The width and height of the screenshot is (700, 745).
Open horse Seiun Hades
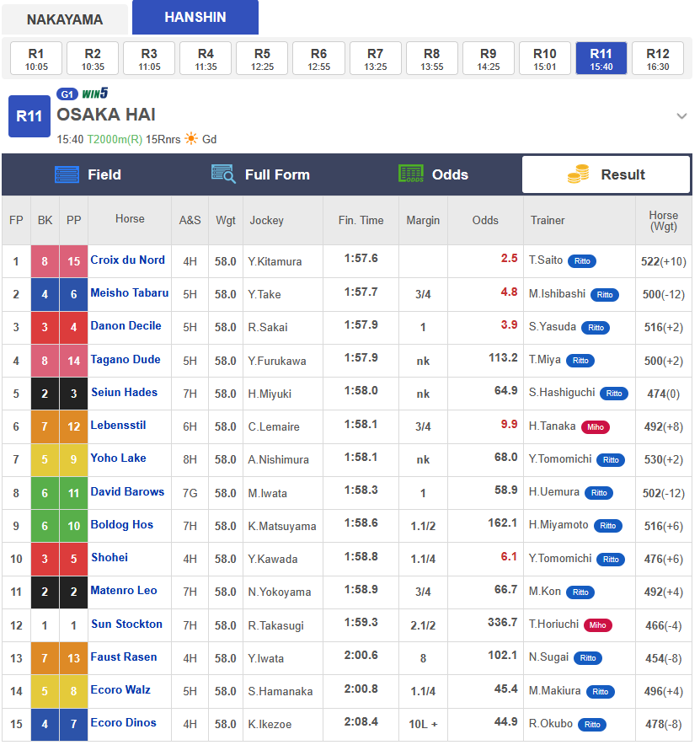pos(124,393)
